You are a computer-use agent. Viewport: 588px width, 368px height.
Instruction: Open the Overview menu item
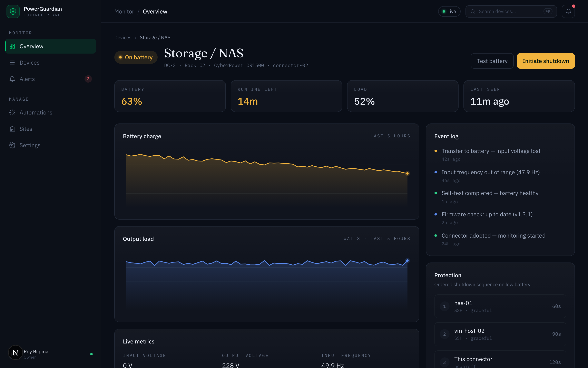pyautogui.click(x=50, y=46)
